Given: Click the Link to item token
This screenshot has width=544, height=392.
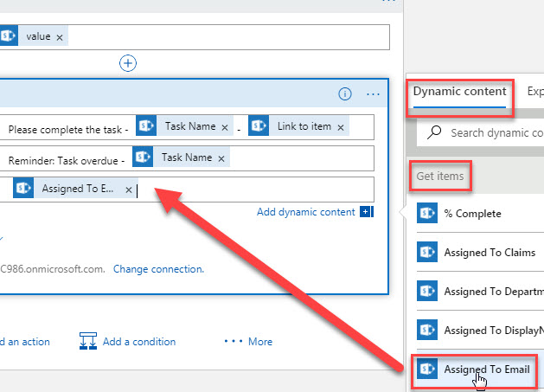Looking at the screenshot, I should [x=304, y=126].
